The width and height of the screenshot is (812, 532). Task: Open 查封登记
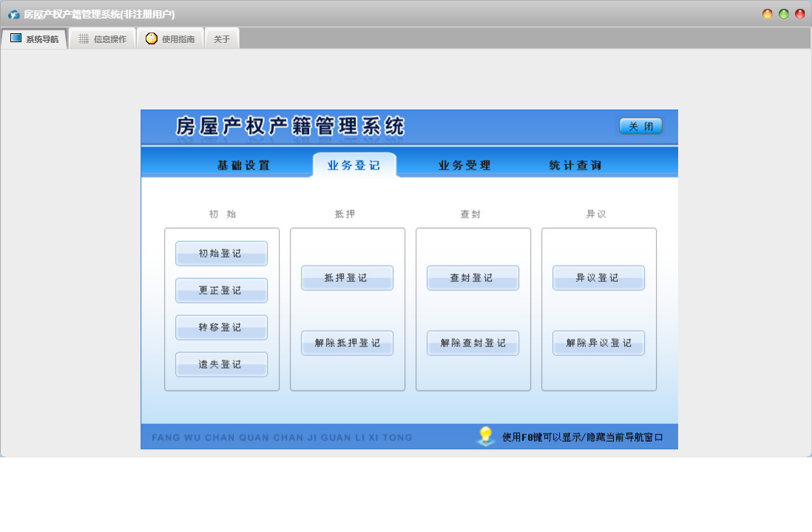(473, 277)
